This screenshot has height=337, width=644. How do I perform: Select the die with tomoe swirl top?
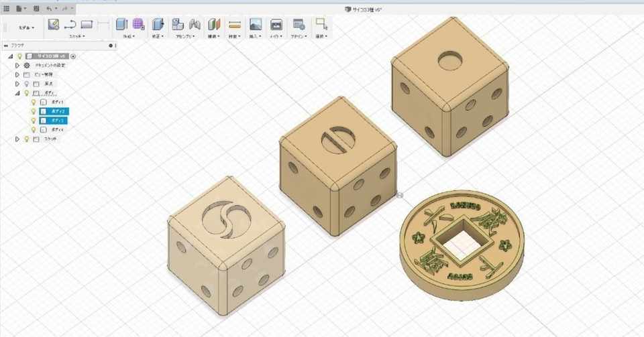coord(226,246)
